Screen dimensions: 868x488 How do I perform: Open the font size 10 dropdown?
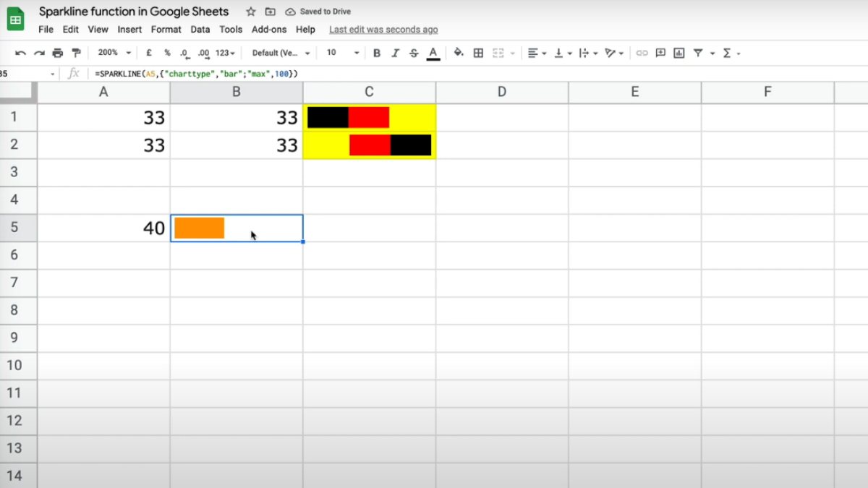(x=343, y=53)
